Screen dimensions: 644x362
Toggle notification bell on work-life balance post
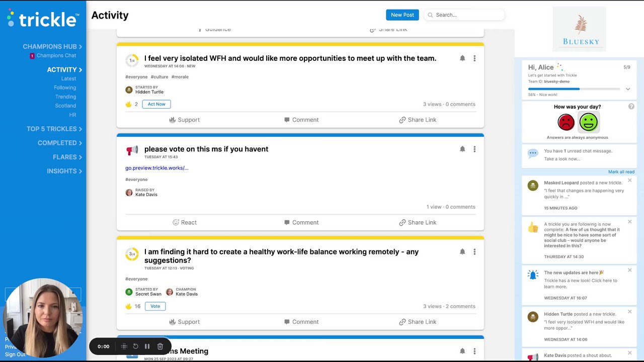[462, 252]
